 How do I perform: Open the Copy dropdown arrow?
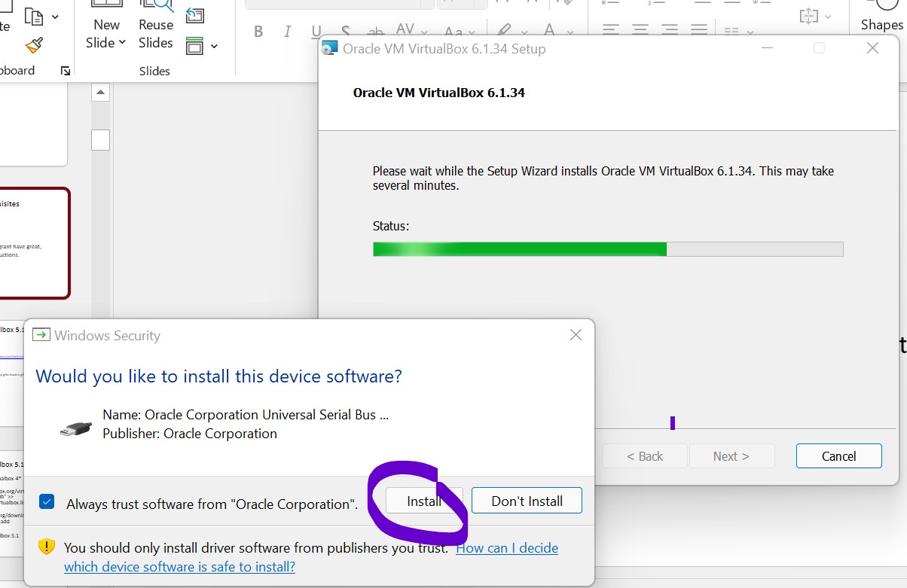click(55, 17)
